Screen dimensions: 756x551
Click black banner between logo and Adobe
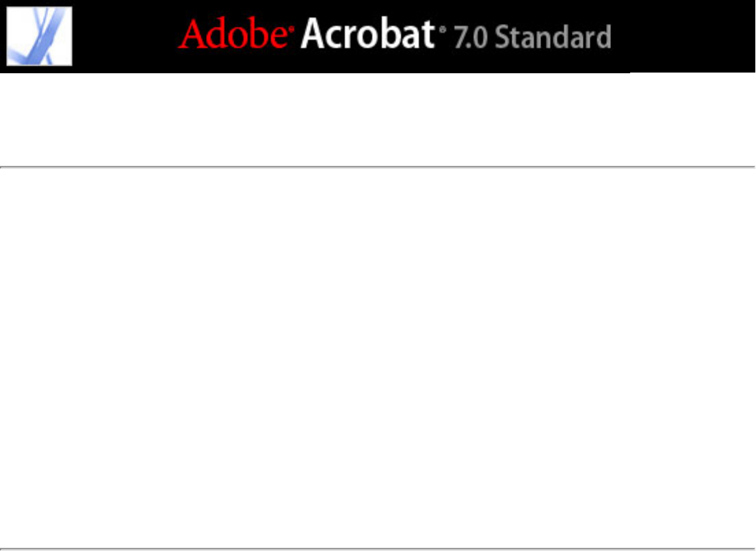pyautogui.click(x=125, y=36)
